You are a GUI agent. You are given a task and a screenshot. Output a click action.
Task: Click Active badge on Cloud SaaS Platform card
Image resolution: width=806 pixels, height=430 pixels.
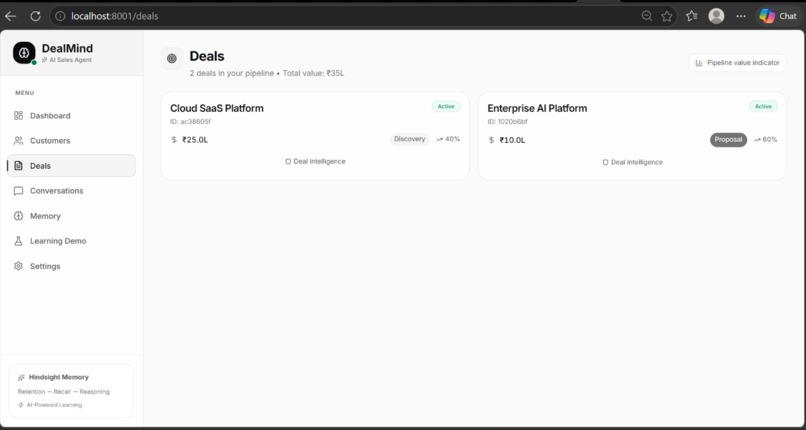pyautogui.click(x=446, y=106)
